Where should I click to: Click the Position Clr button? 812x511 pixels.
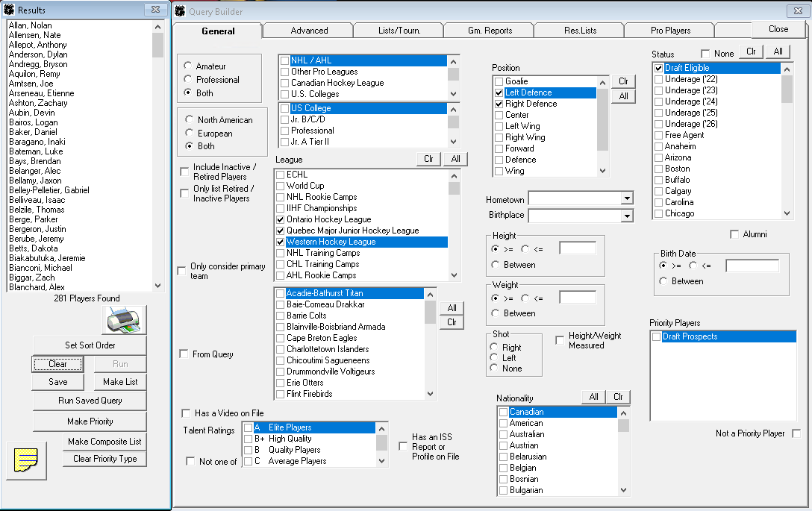tap(623, 81)
